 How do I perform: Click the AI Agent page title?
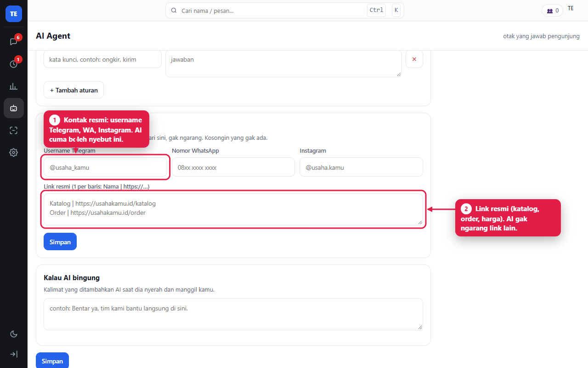[53, 36]
